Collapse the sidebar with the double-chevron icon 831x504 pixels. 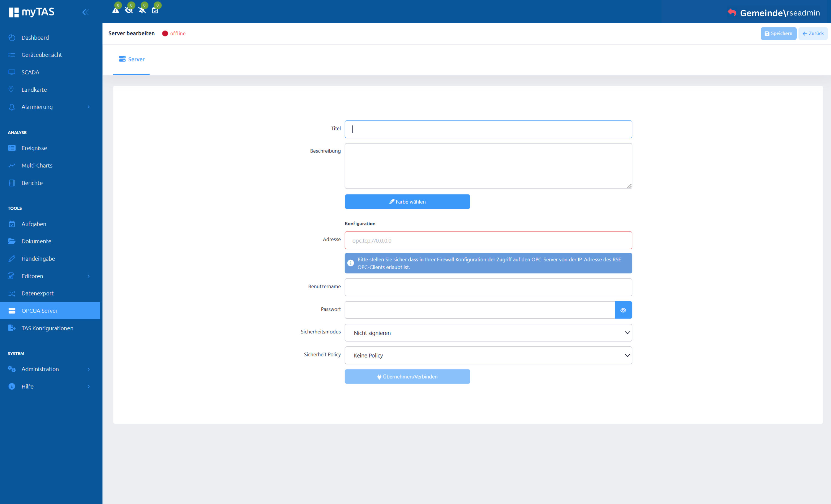pos(85,12)
